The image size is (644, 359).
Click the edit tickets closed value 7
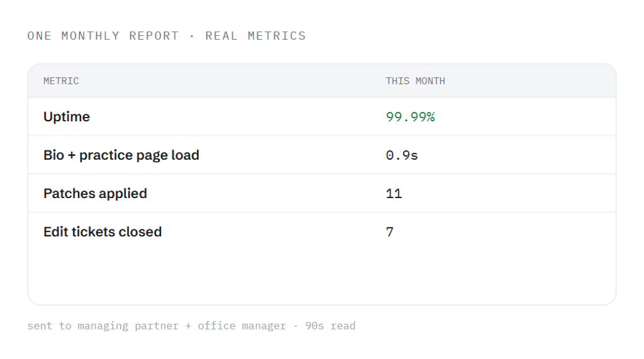click(x=390, y=232)
